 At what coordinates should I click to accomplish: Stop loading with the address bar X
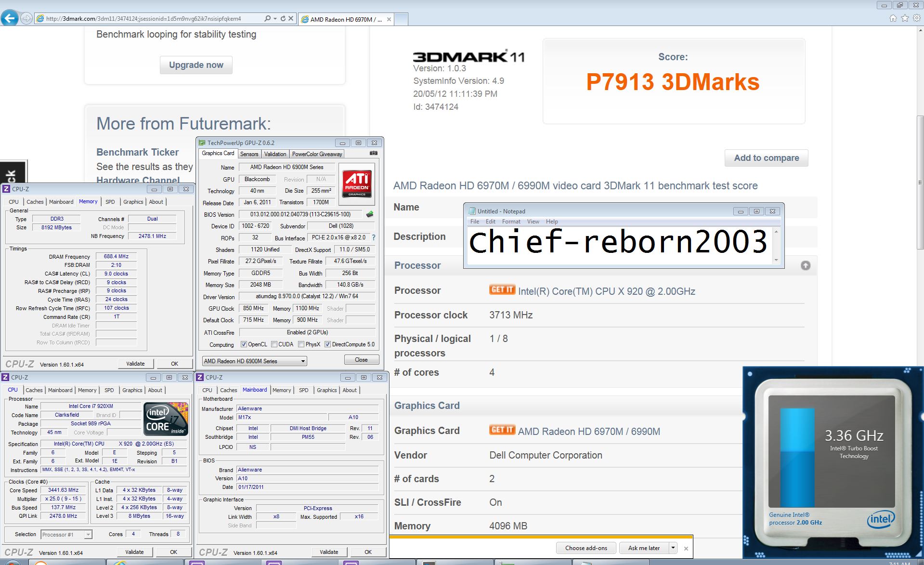point(291,19)
